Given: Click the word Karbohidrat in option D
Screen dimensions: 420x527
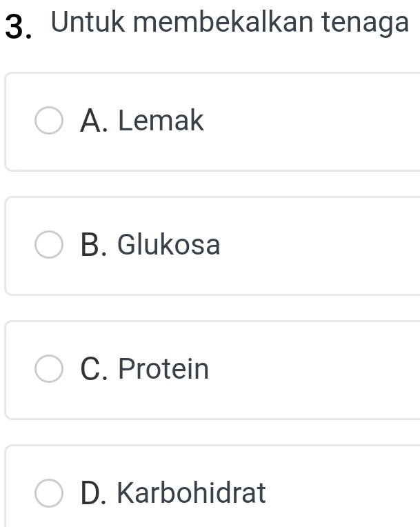Looking at the screenshot, I should coord(192,493).
